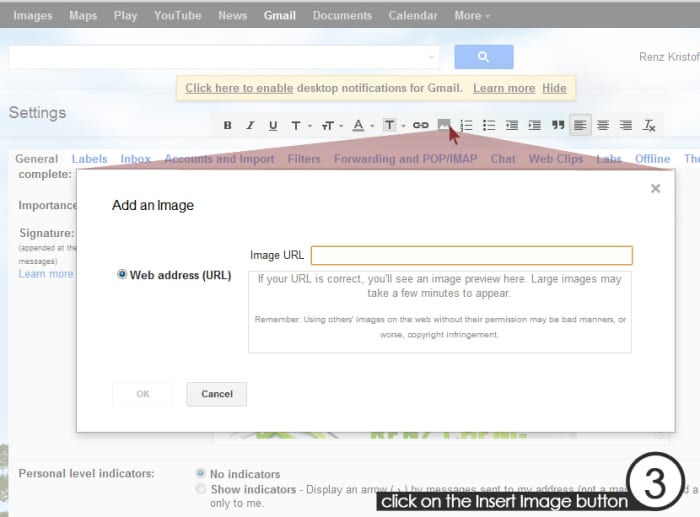Go to Documents in Google bar

click(x=342, y=16)
